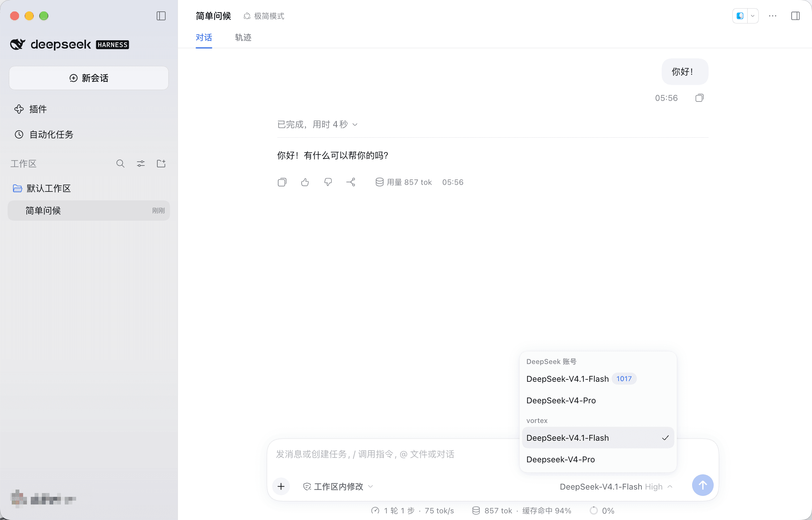Open the 简单问候 conversation in sidebar
The height and width of the screenshot is (520, 812).
pos(89,210)
